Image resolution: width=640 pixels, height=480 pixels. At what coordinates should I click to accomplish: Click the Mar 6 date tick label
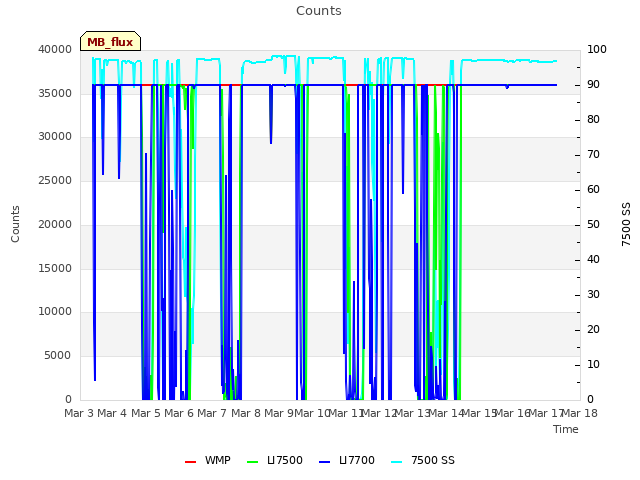click(179, 413)
